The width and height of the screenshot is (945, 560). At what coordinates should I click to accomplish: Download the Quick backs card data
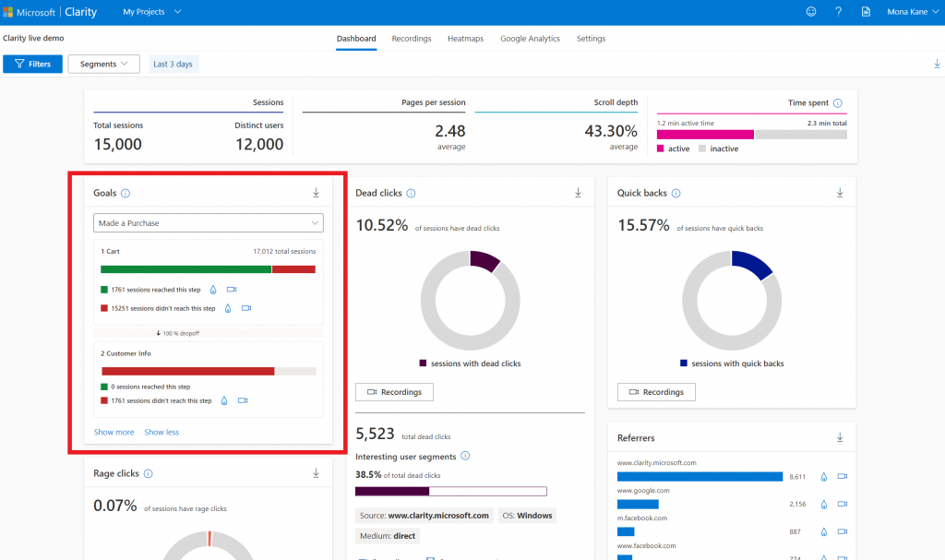coord(840,193)
